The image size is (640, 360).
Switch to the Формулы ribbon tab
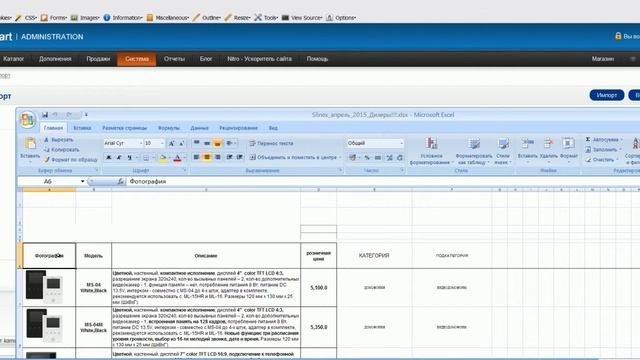pos(169,128)
